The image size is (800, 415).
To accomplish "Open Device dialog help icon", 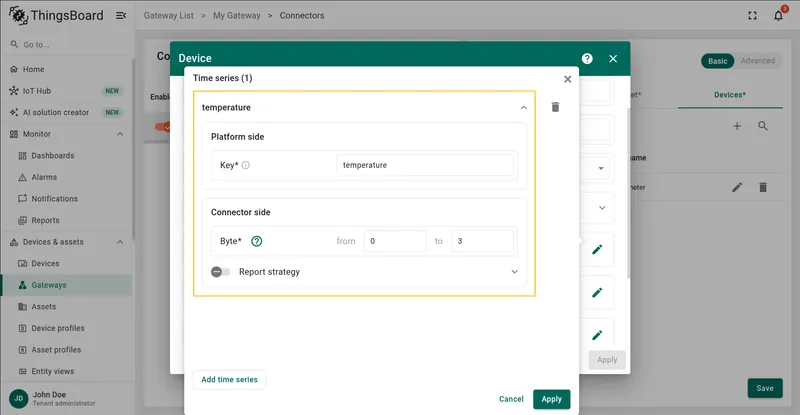I will pos(587,59).
